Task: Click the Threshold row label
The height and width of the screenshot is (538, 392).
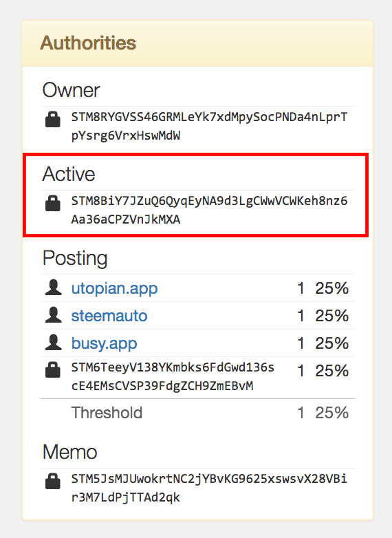Action: coord(107,413)
